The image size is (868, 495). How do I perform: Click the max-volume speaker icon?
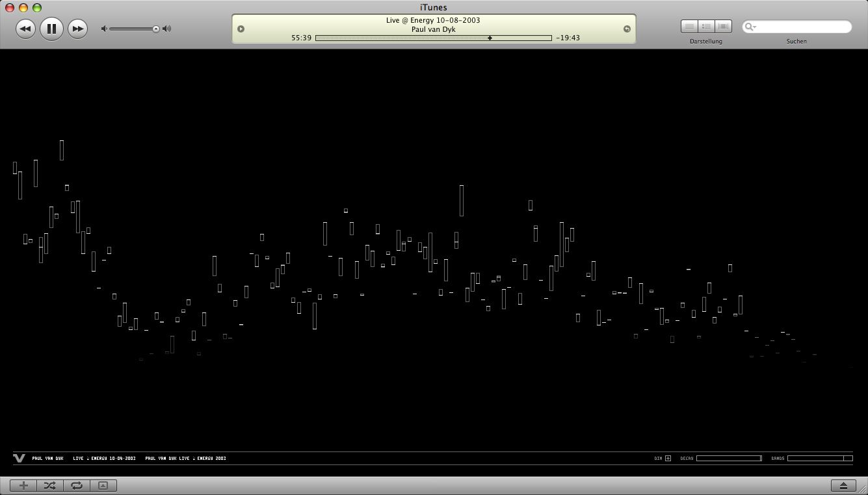(167, 29)
